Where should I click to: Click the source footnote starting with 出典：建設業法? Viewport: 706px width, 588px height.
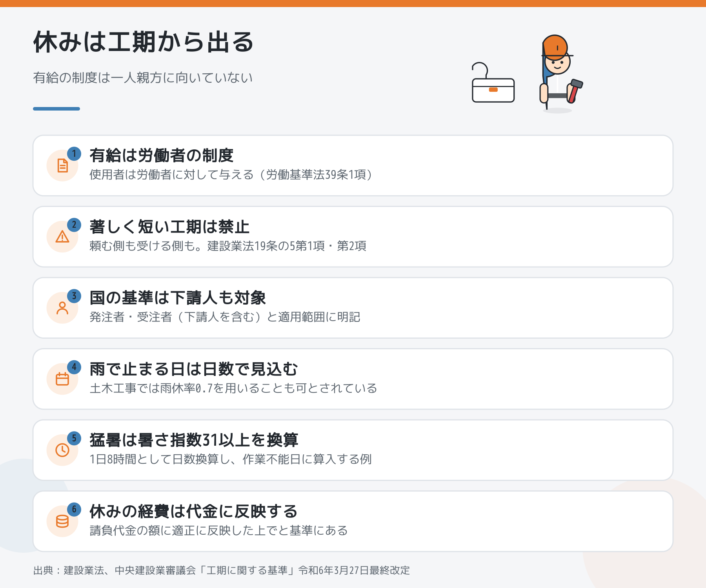[222, 570]
